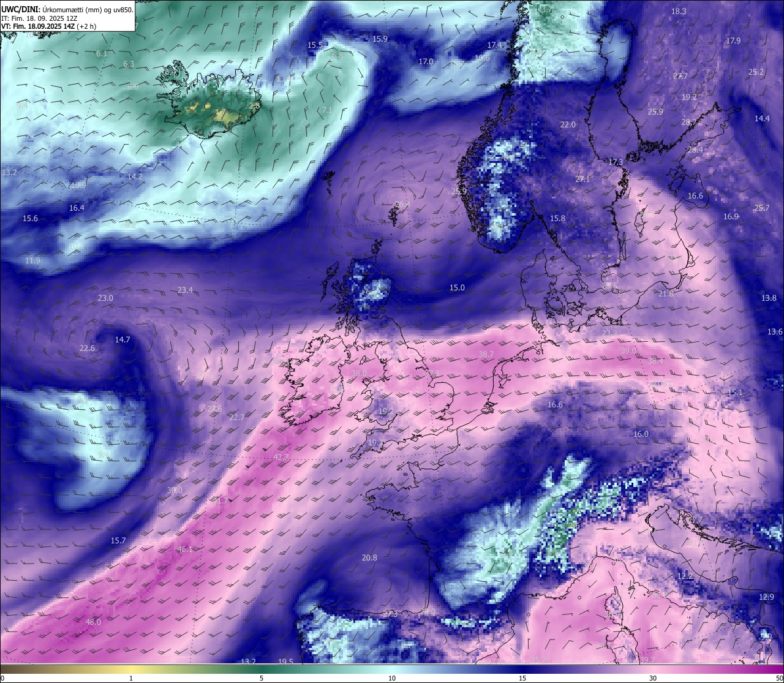Click the 16.9 value label
784x683 pixels.
coord(731,216)
